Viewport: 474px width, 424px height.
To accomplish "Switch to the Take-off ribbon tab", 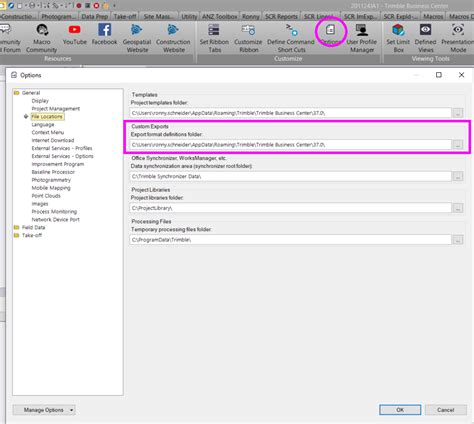I will point(125,16).
